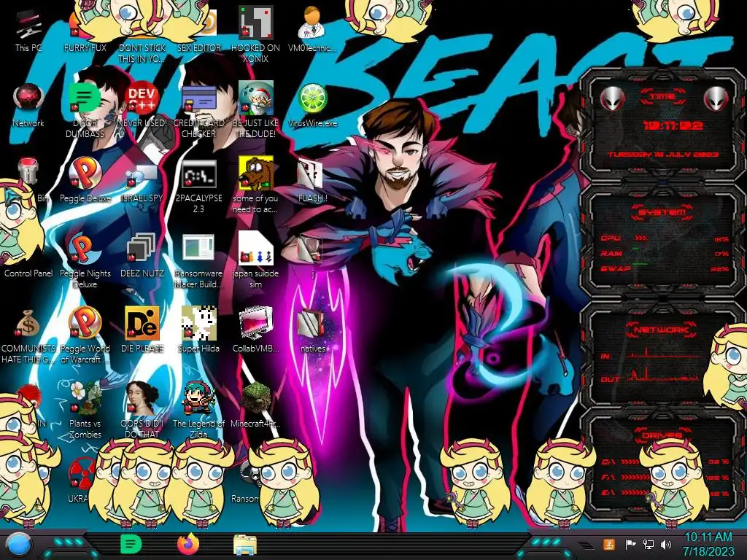Open the CollabVMB monitor icon
Screen dimensions: 747x560
coord(256,330)
